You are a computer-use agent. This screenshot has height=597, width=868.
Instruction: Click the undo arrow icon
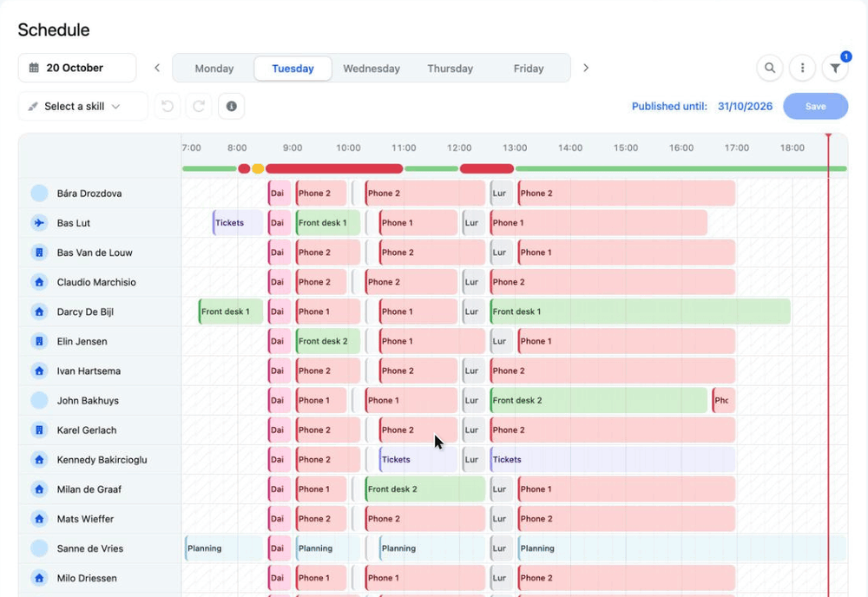tap(168, 106)
